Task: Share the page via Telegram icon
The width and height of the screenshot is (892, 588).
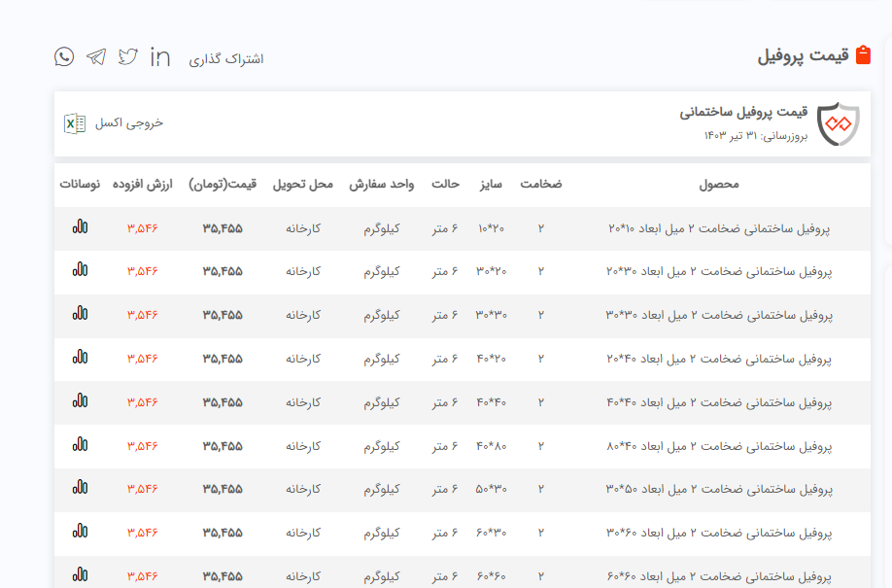Action: pos(96,56)
